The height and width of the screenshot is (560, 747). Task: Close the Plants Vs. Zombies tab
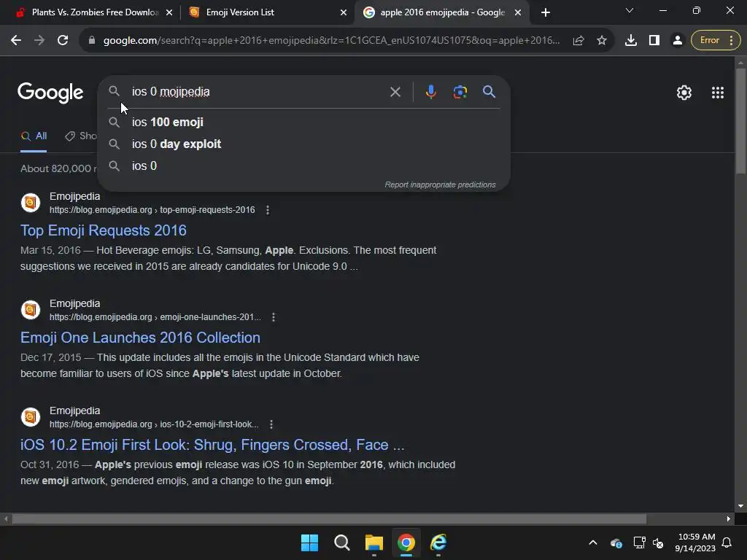tap(169, 13)
